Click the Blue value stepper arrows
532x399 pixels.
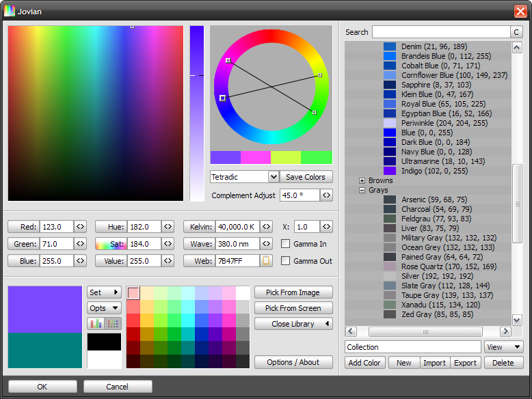[x=80, y=261]
